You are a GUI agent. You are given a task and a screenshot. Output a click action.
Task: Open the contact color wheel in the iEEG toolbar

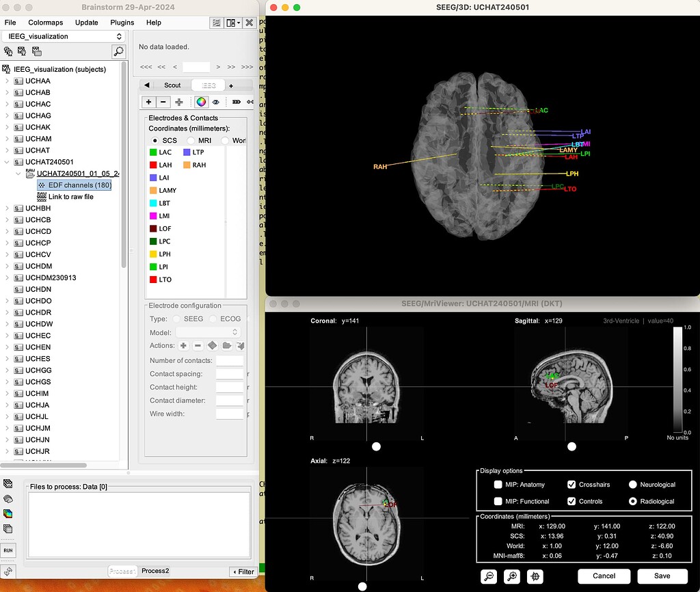point(202,101)
